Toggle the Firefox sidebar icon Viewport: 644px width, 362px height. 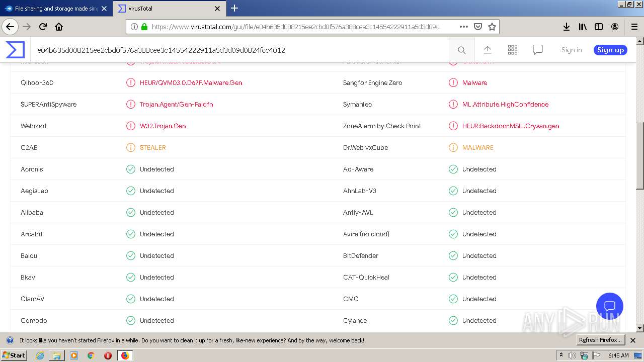coord(599,27)
